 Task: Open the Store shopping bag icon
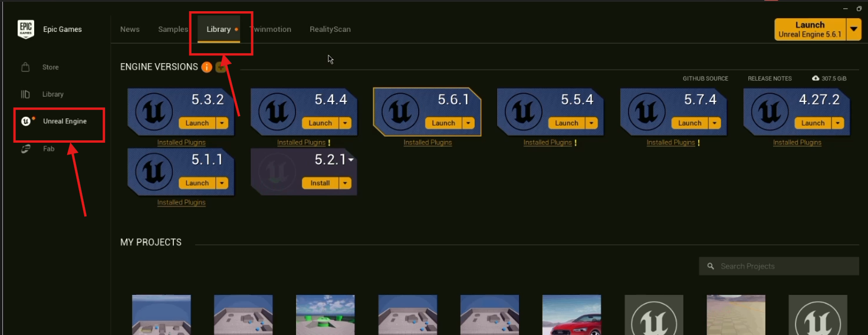pos(25,67)
